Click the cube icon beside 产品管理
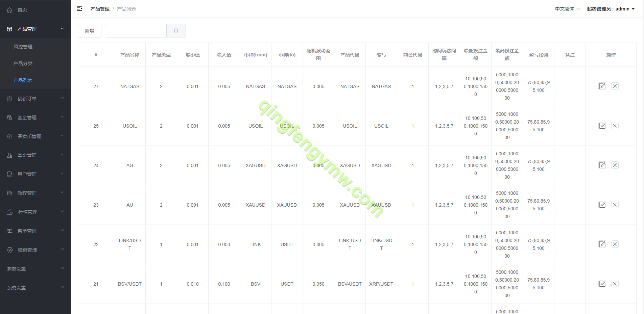The image size is (644, 314). pos(9,29)
